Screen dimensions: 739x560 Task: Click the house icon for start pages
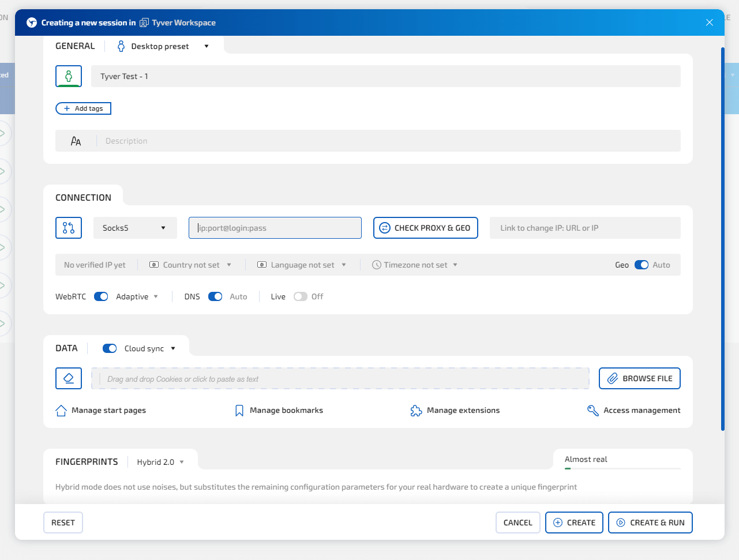pyautogui.click(x=61, y=411)
